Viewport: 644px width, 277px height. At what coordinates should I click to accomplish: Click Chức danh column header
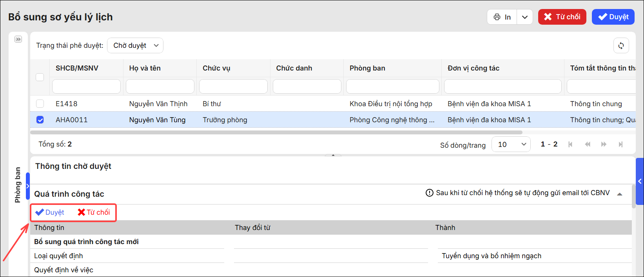[294, 68]
